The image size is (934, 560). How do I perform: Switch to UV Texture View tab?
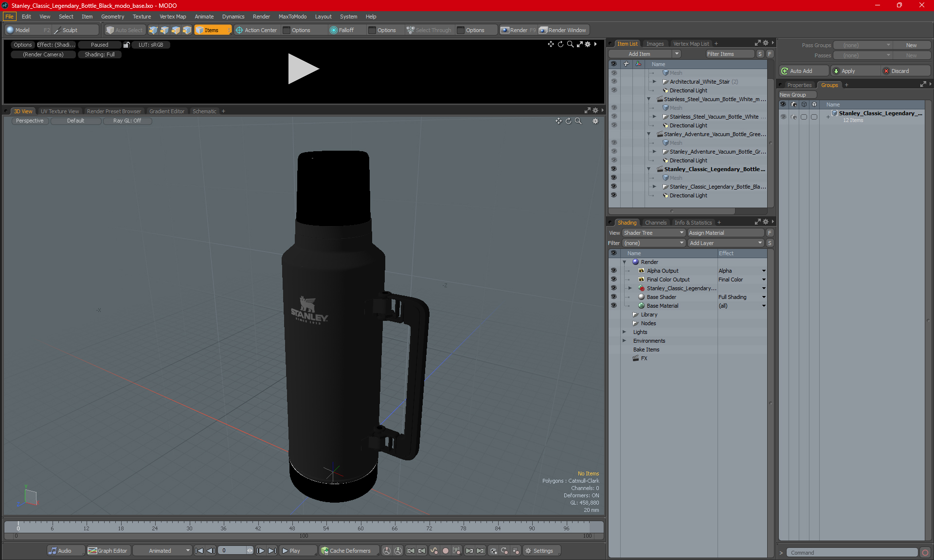click(x=60, y=111)
